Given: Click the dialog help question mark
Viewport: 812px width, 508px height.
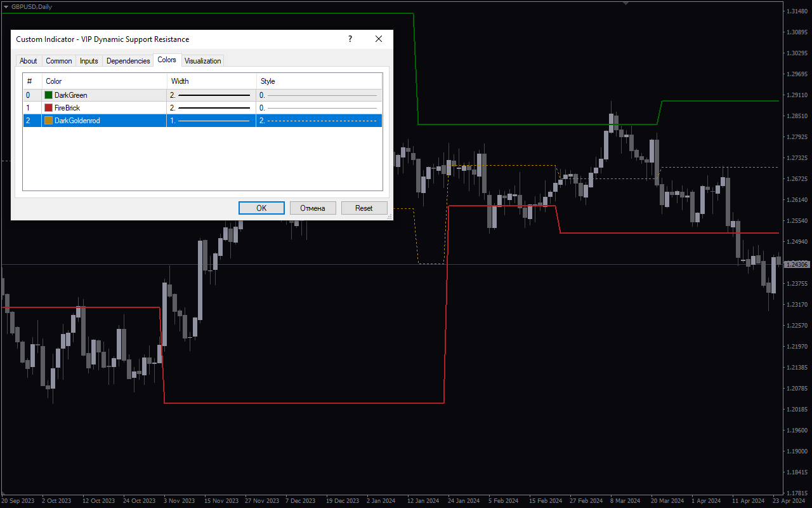Looking at the screenshot, I should click(350, 39).
